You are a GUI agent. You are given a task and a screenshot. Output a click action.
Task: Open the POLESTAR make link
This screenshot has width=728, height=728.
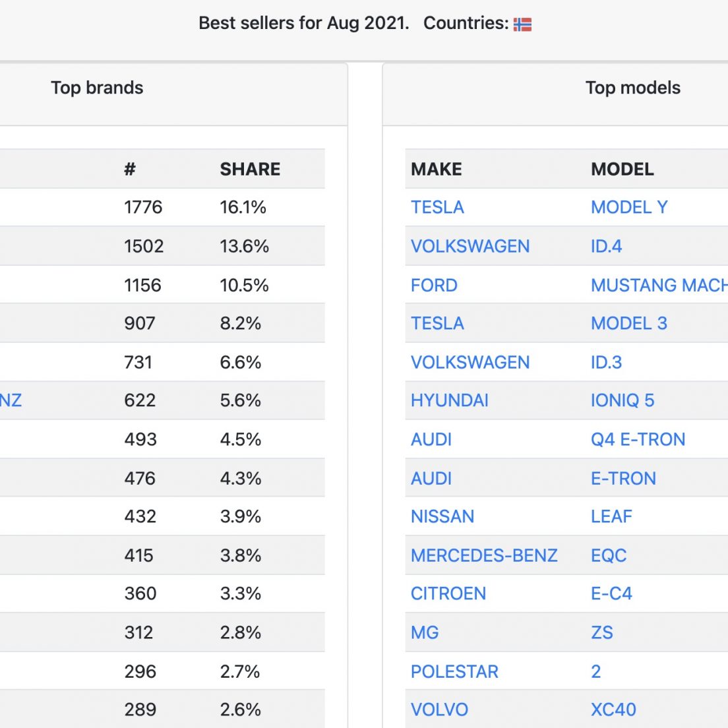pyautogui.click(x=454, y=671)
